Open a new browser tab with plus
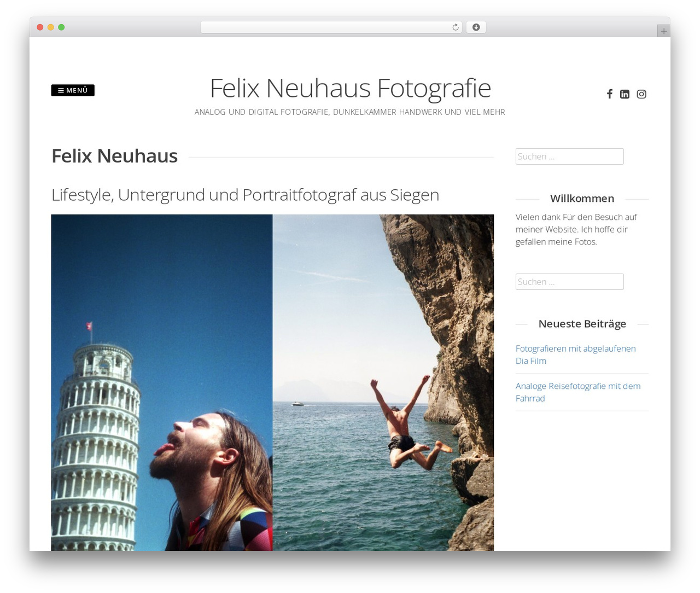 (663, 31)
